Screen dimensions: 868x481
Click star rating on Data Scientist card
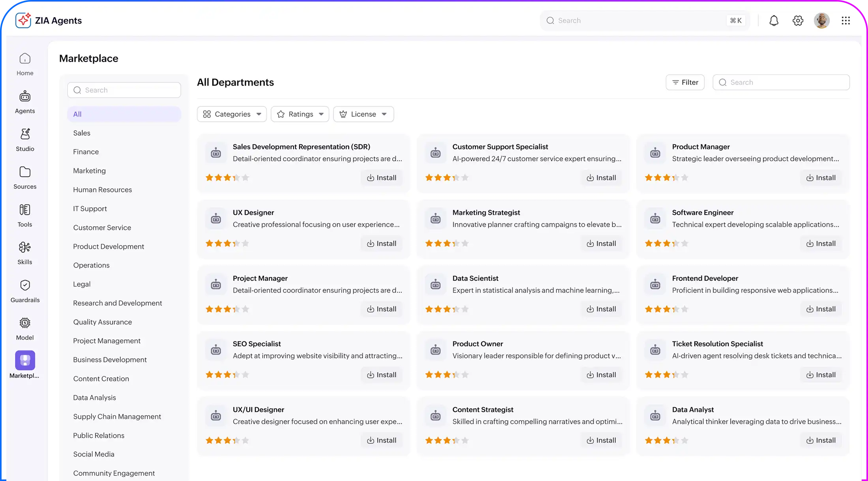[447, 309]
